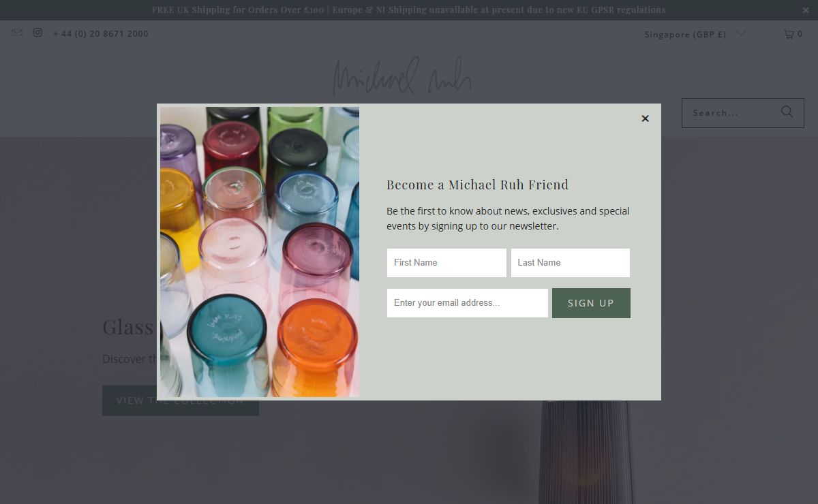Click the email address input field

tap(467, 303)
